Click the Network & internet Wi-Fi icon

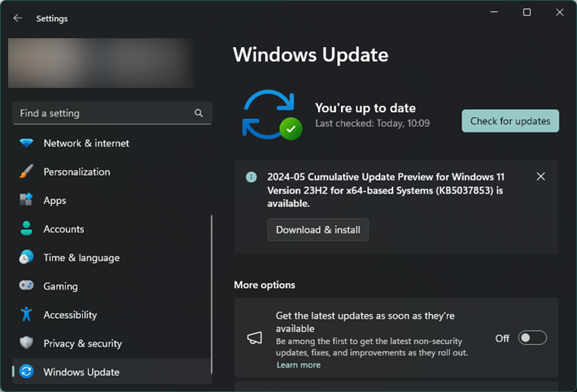click(26, 142)
